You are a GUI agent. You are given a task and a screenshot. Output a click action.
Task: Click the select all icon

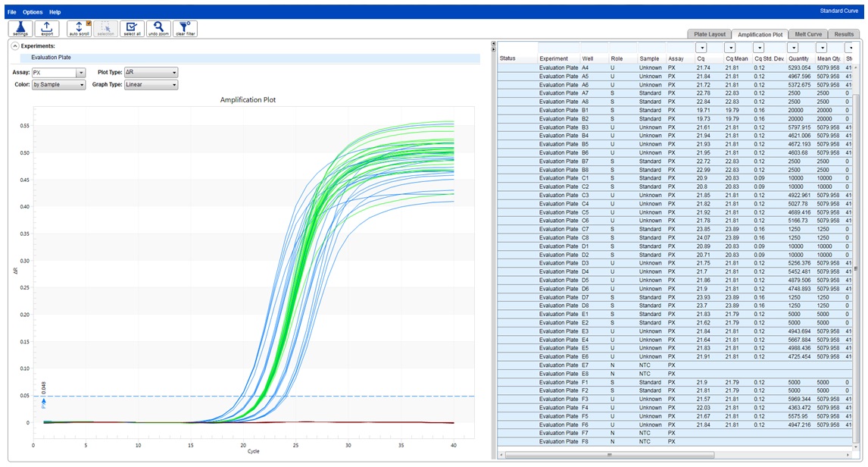[131, 29]
